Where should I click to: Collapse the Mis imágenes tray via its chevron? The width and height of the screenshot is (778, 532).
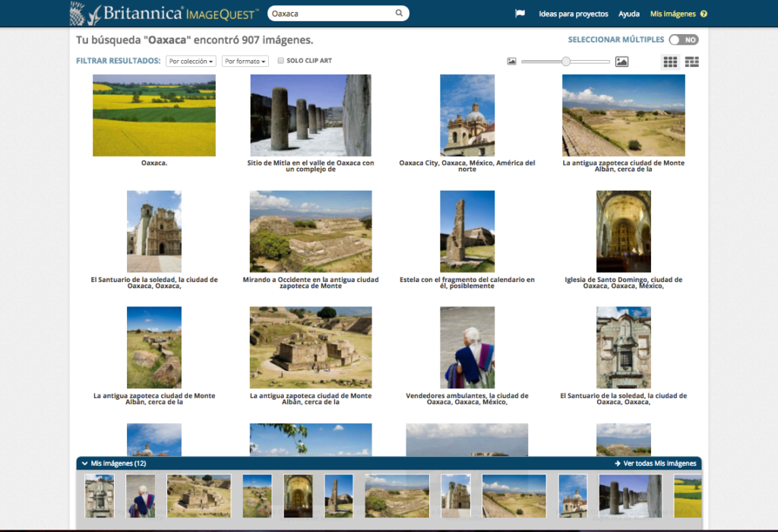(x=84, y=463)
